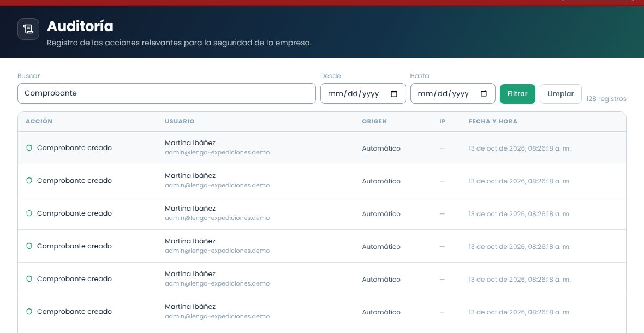The width and height of the screenshot is (644, 333).
Task: Click the Auditoría scroll icon in the header
Action: tap(28, 29)
